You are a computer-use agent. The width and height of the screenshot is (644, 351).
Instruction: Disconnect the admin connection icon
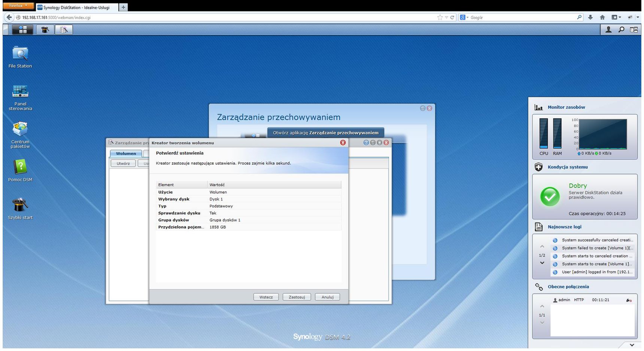click(629, 300)
